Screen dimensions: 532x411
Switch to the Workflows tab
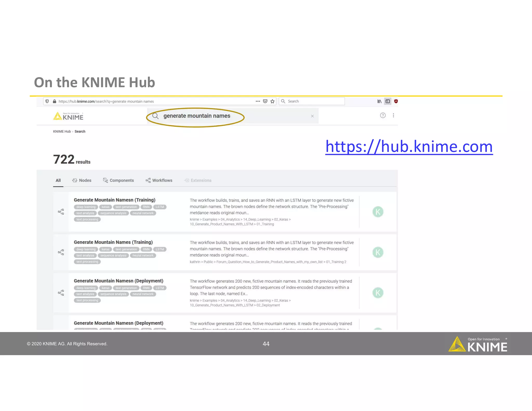click(x=159, y=180)
